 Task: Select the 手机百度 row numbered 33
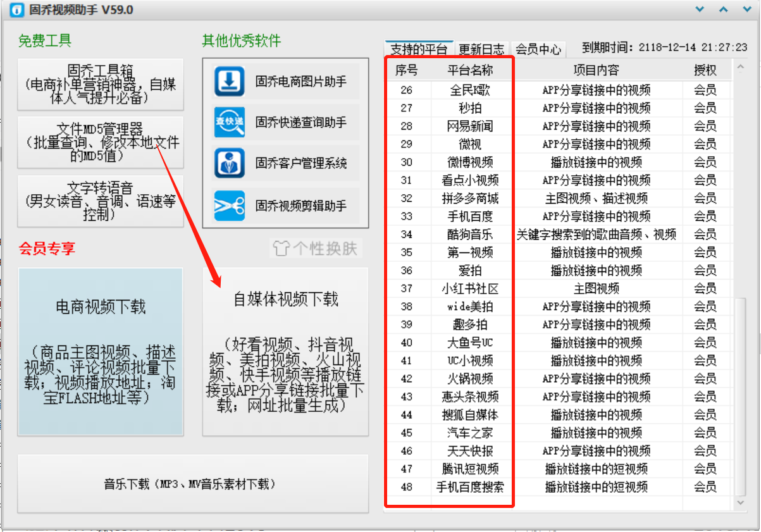click(x=559, y=216)
